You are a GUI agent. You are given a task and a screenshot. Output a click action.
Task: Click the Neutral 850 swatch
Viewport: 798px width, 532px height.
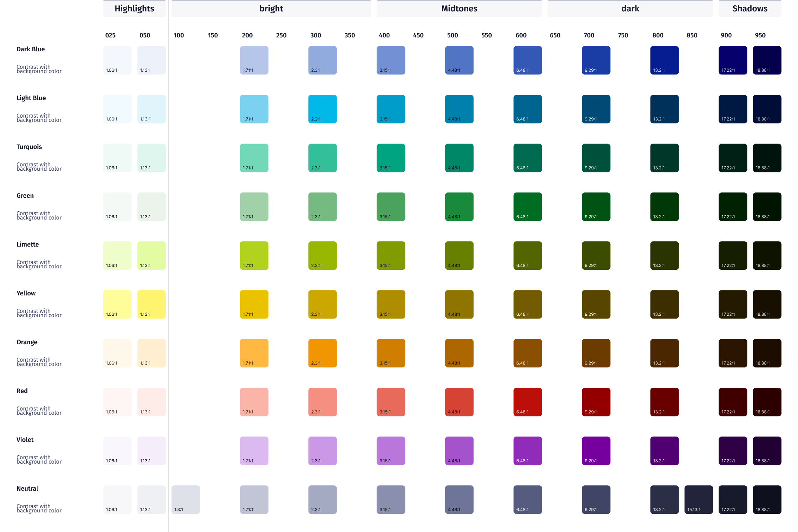coord(698,500)
